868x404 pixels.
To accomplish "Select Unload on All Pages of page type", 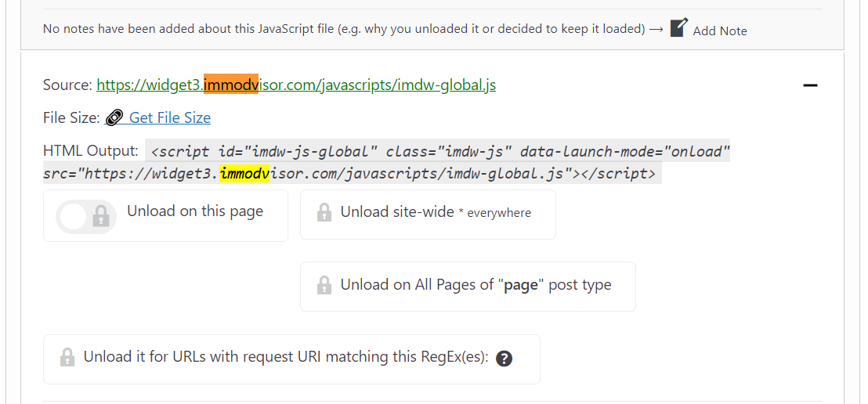I will pyautogui.click(x=468, y=287).
